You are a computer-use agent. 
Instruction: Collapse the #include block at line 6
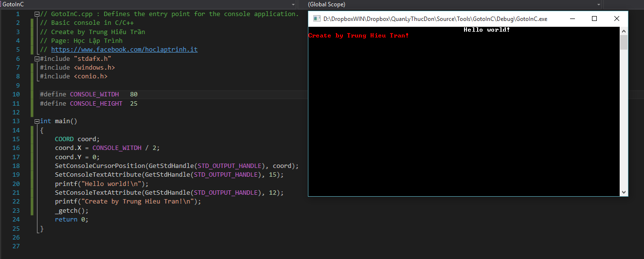pyautogui.click(x=37, y=58)
